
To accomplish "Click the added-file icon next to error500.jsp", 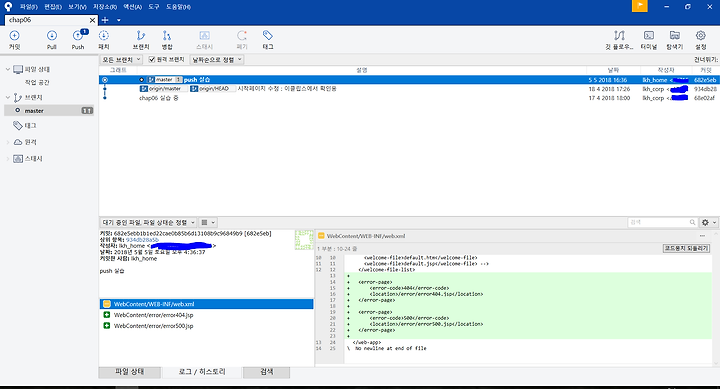I will tap(107, 326).
